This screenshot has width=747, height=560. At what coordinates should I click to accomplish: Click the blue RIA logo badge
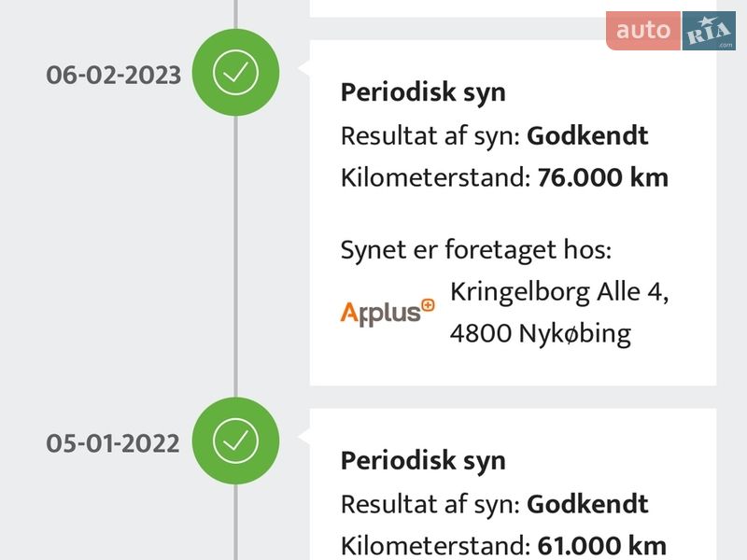point(709,31)
